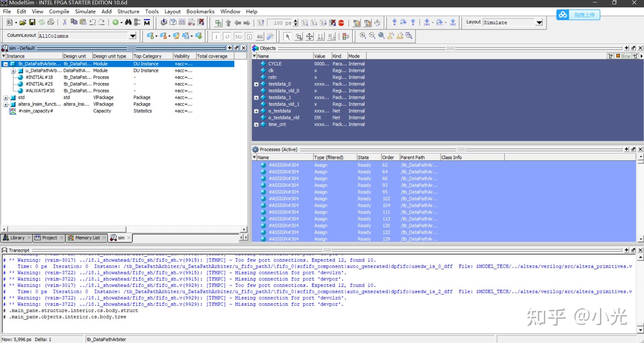Click the run length '100 ps' field
The image size is (644, 343).
(280, 23)
